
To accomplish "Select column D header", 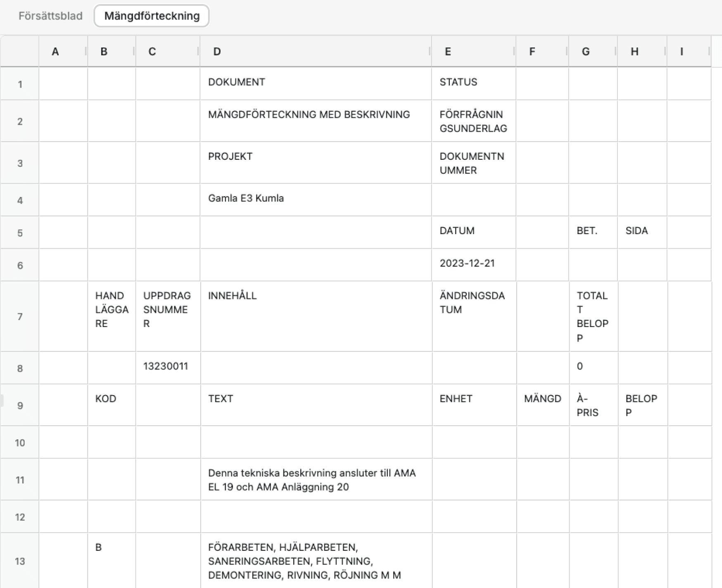I will (x=316, y=52).
